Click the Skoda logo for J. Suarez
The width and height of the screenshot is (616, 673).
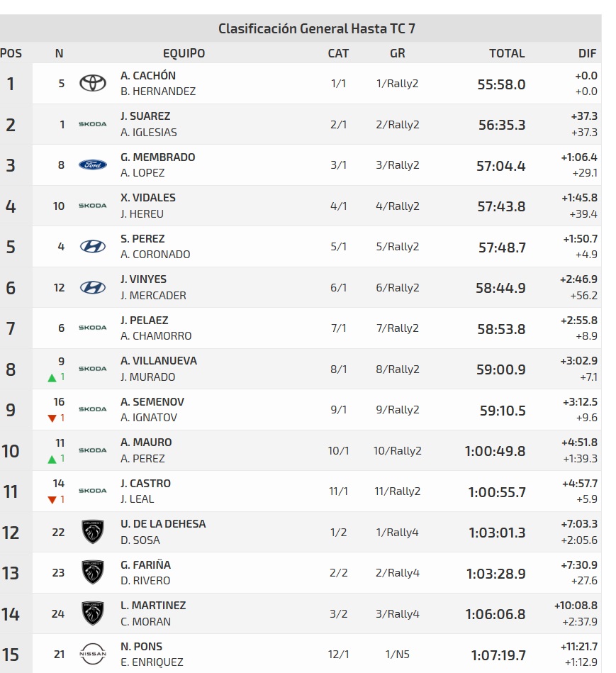(x=92, y=125)
